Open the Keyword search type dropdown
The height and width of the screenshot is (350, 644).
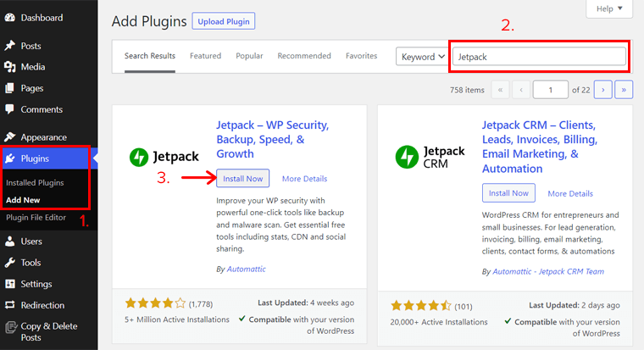(x=422, y=56)
